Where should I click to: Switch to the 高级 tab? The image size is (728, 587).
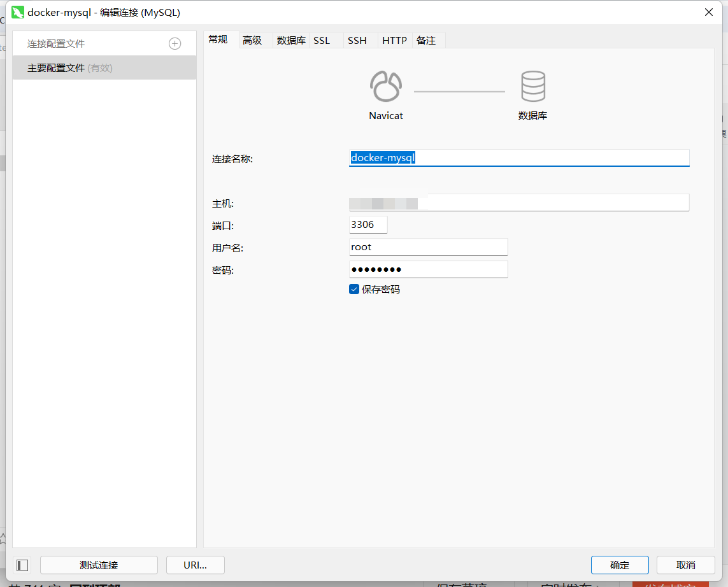click(x=252, y=40)
